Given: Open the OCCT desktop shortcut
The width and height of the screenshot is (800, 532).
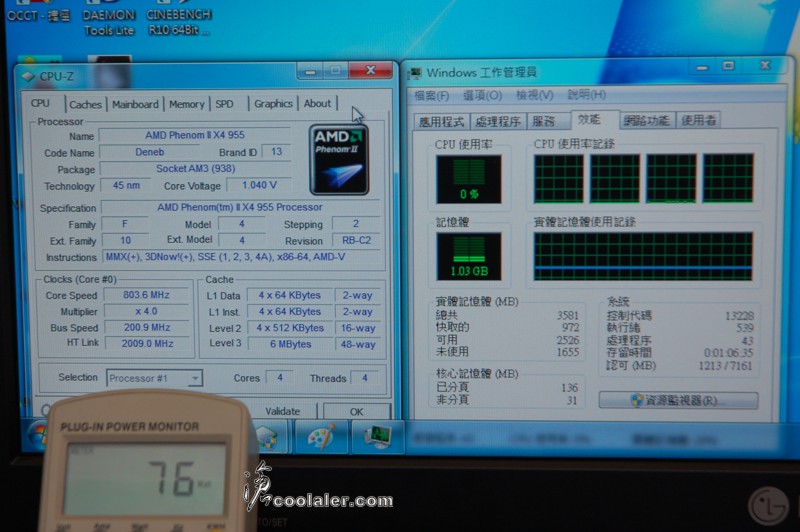Looking at the screenshot, I should click(38, 10).
